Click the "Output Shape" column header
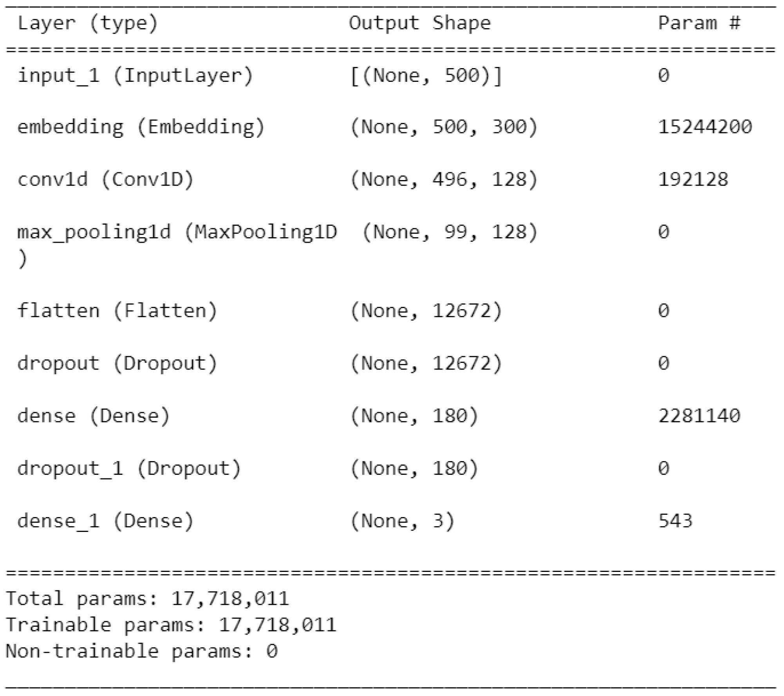The image size is (784, 696). [419, 23]
